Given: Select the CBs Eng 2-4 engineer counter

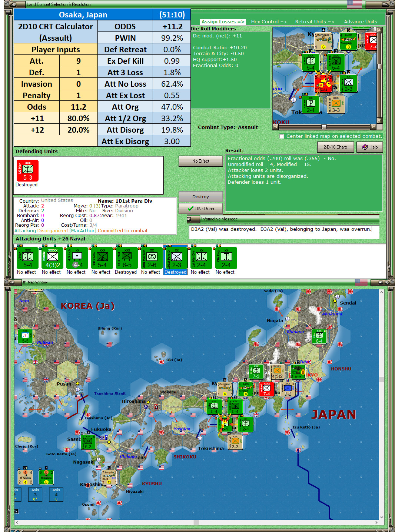Looking at the screenshot, I should (225, 258).
